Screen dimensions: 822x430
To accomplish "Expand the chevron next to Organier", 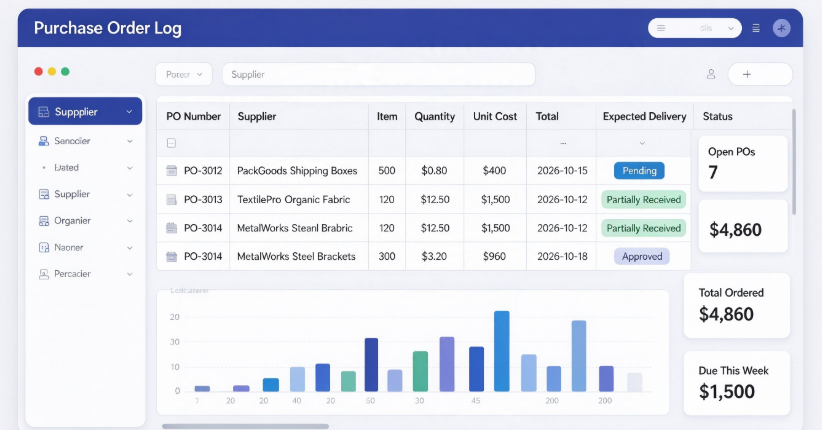I will 129,221.
